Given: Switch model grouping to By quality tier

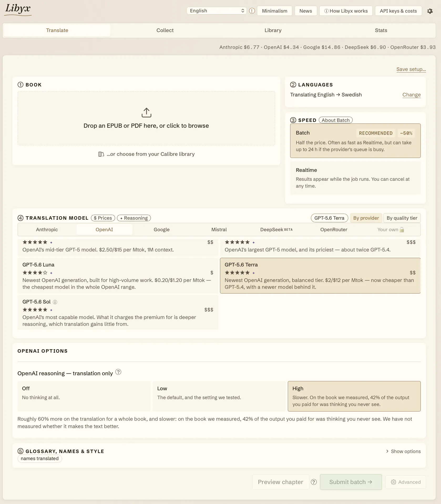Looking at the screenshot, I should click(x=402, y=218).
